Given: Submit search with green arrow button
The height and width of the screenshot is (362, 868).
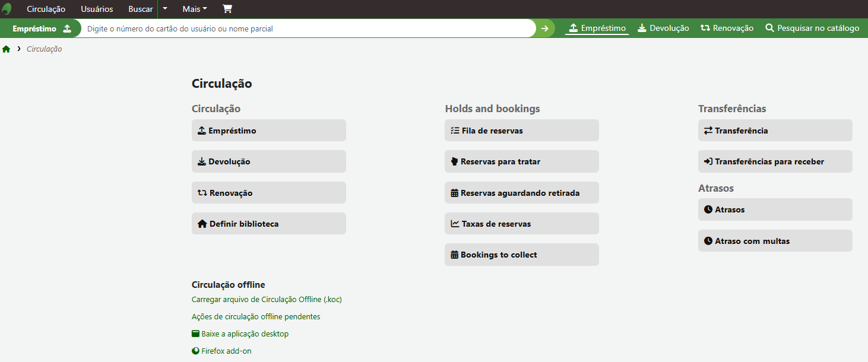Looking at the screenshot, I should (545, 28).
